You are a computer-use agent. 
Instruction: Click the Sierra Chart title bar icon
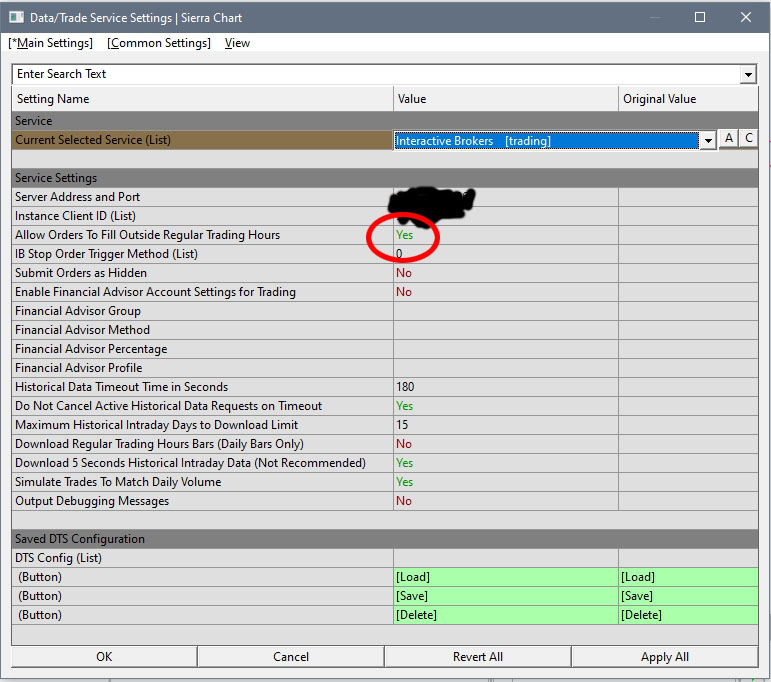[x=16, y=18]
